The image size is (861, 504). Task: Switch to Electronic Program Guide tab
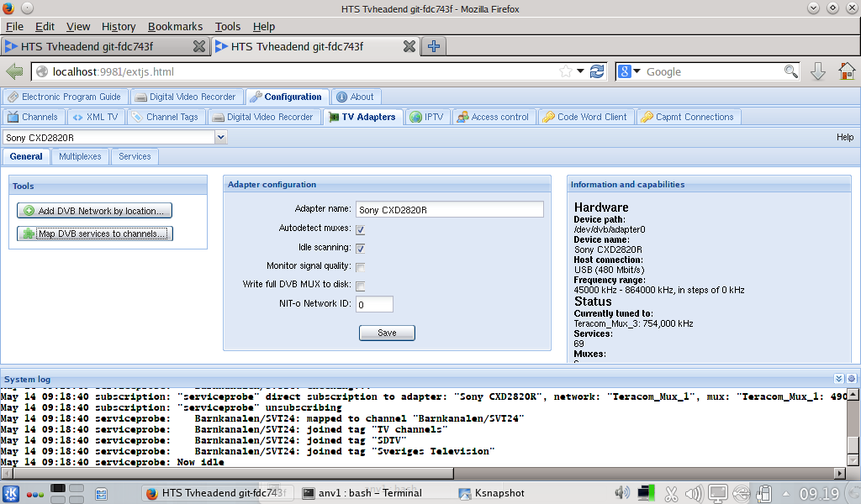pos(66,97)
